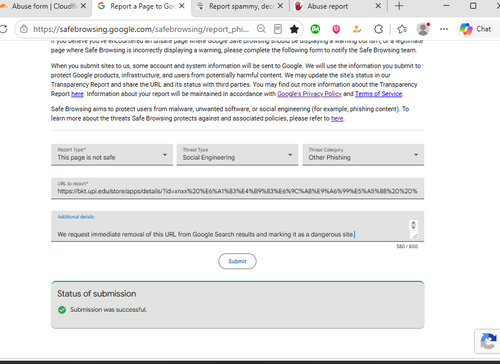Image resolution: width=500 pixels, height=364 pixels.
Task: Click the Status of submission heading
Action: point(97,294)
